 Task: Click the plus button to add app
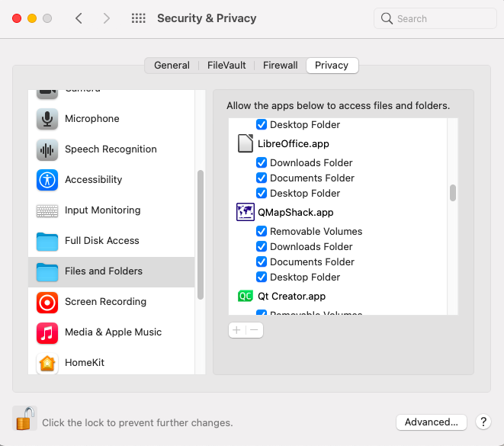[236, 330]
